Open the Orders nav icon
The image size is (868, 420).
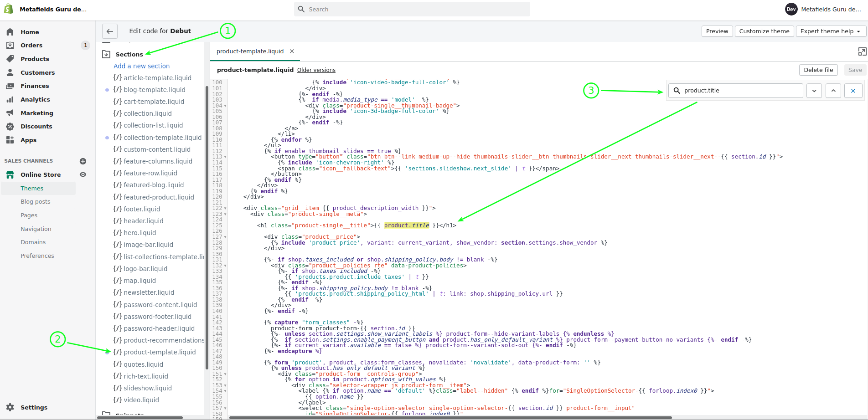[x=10, y=45]
